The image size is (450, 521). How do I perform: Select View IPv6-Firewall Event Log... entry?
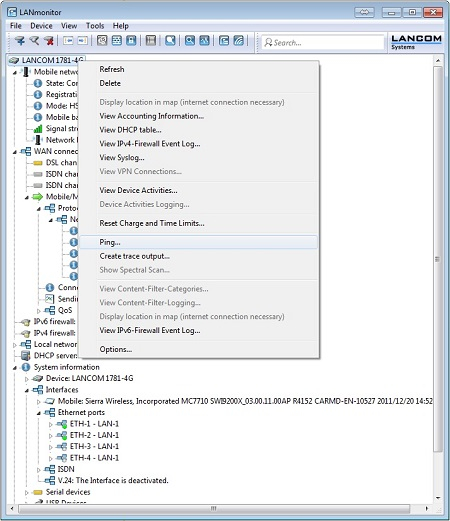pyautogui.click(x=199, y=330)
